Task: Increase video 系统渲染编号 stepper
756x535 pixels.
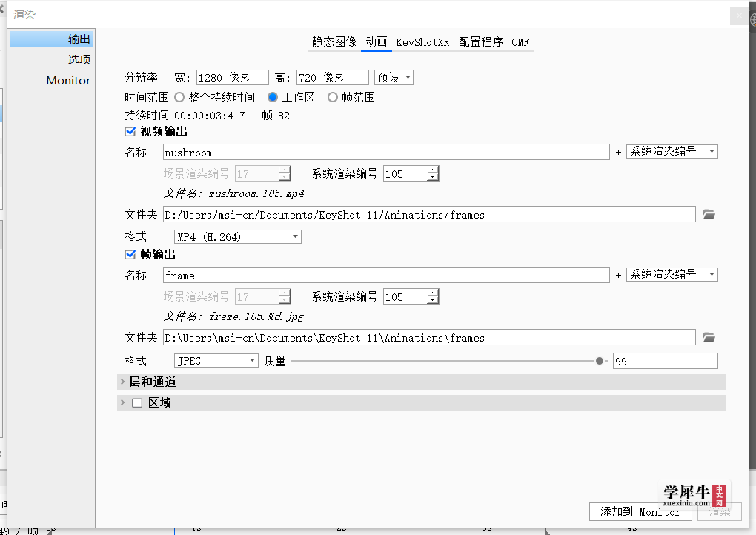Action: click(x=433, y=170)
